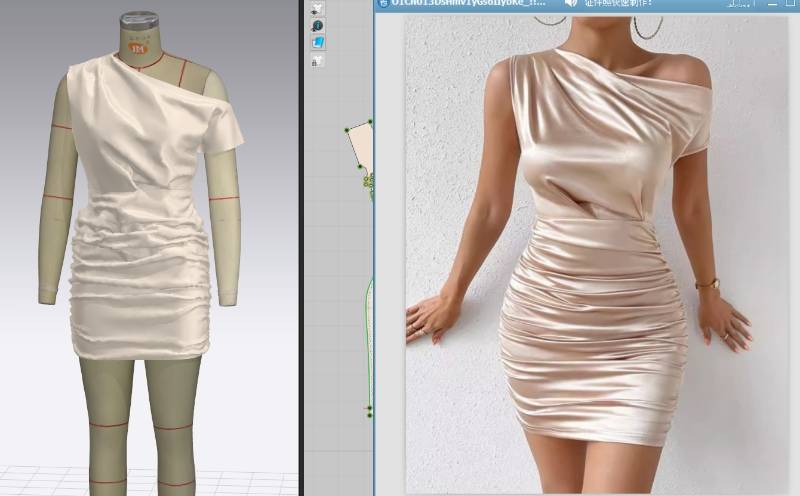Image resolution: width=800 pixels, height=496 pixels.
Task: Click the speaker icon in image viewer title bar
Action: click(x=569, y=4)
